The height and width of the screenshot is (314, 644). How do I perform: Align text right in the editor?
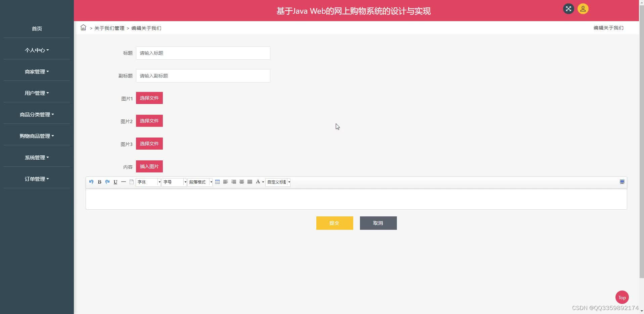coord(234,182)
